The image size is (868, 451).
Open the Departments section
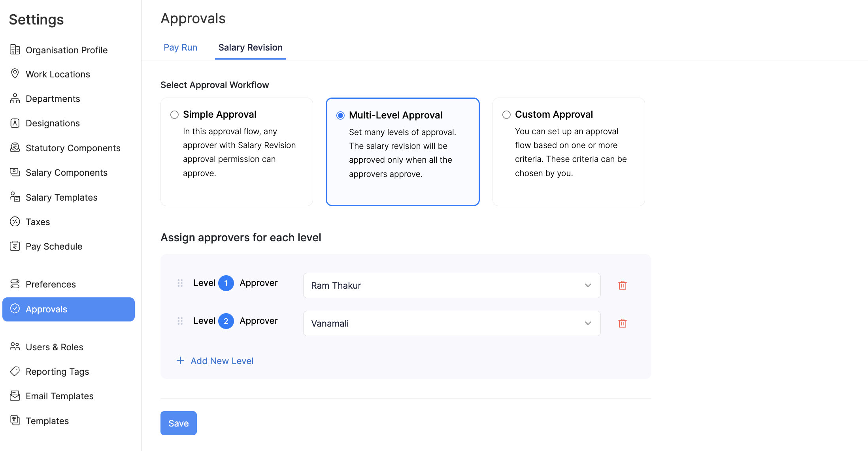(x=53, y=98)
